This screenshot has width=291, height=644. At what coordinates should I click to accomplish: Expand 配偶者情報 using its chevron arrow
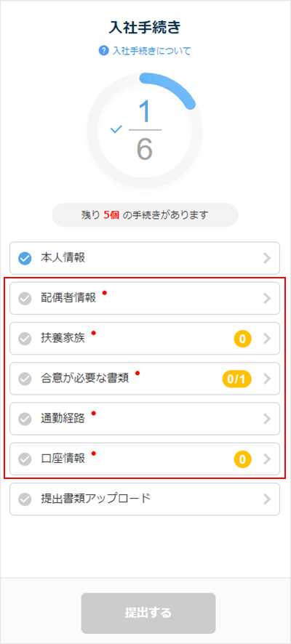[268, 299]
